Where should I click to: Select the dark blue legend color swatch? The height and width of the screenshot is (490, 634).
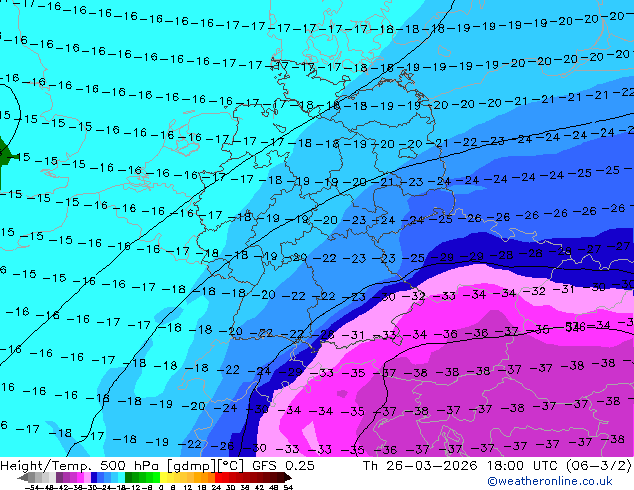[x=94, y=477]
